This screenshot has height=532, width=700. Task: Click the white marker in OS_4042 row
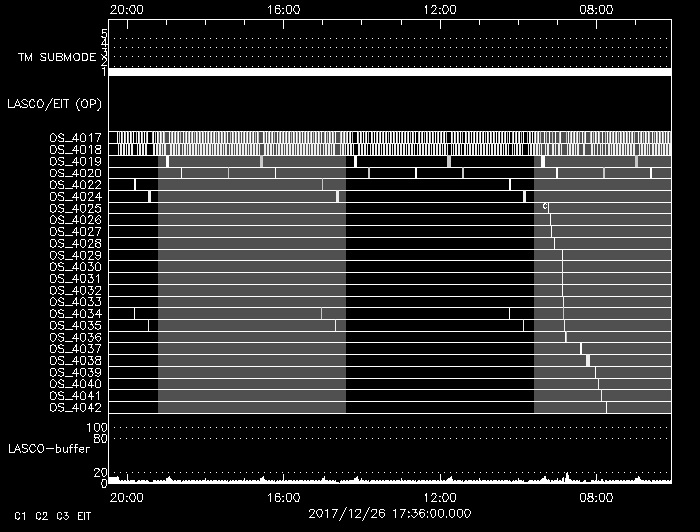606,407
